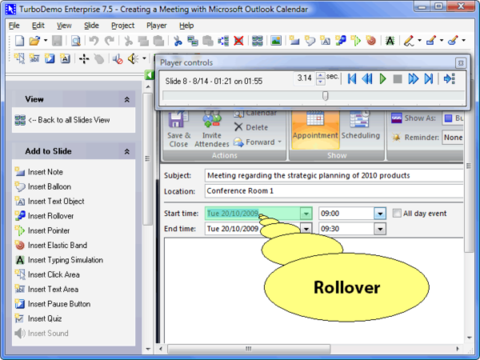The image size is (480, 360).
Task: Collapse the View panel section
Action: click(127, 99)
